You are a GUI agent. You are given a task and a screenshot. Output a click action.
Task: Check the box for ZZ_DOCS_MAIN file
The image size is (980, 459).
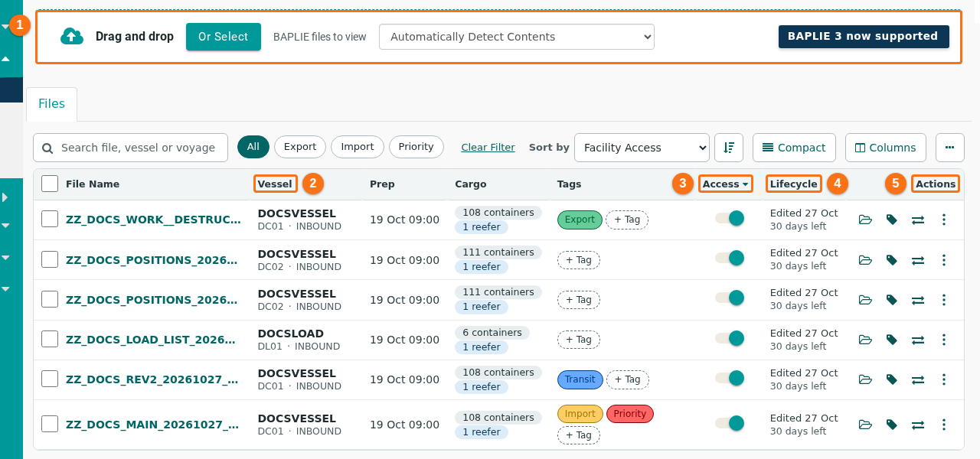point(50,424)
